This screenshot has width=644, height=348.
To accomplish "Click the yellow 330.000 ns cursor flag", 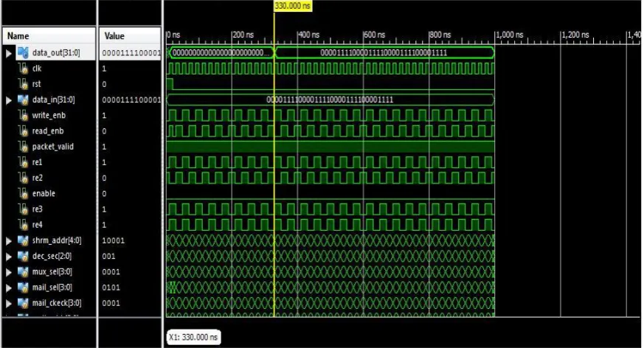I will coord(293,6).
